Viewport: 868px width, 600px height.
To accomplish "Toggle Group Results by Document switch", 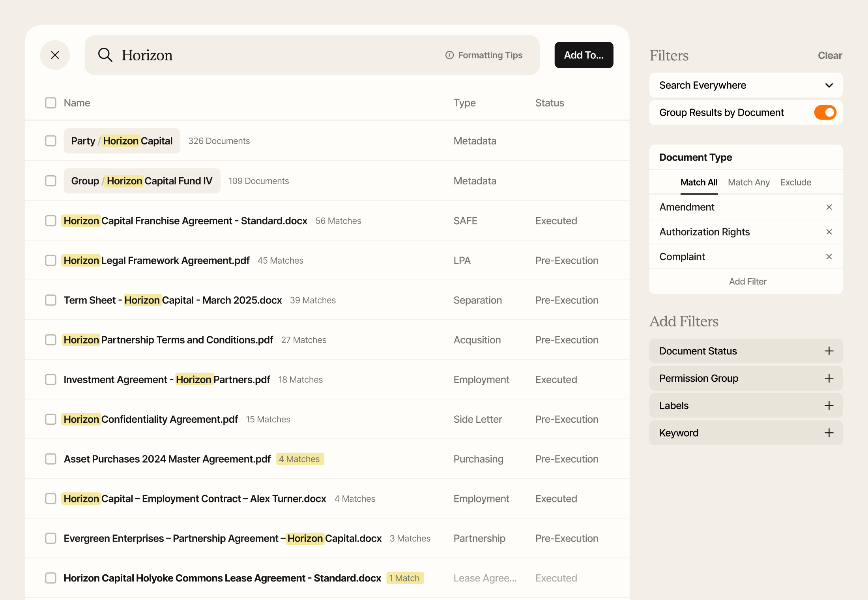I will [825, 112].
